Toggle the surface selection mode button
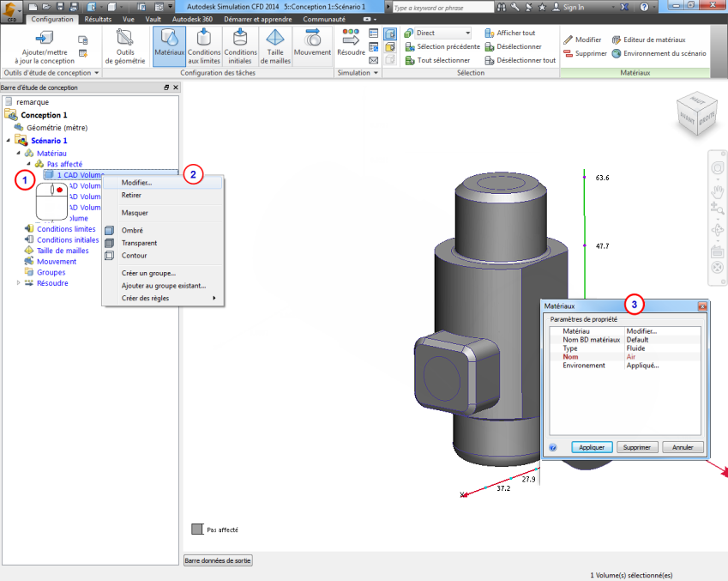This screenshot has height=581, width=728. coord(390,47)
